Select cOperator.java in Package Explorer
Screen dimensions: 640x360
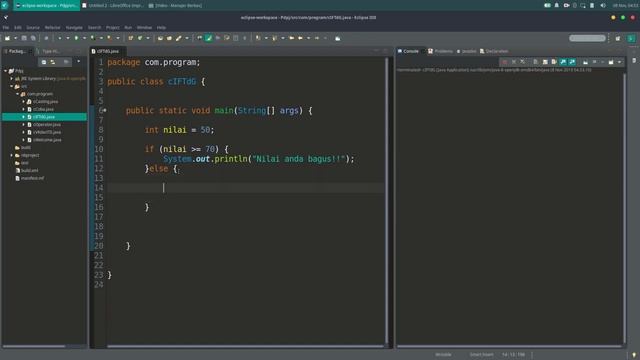point(47,124)
